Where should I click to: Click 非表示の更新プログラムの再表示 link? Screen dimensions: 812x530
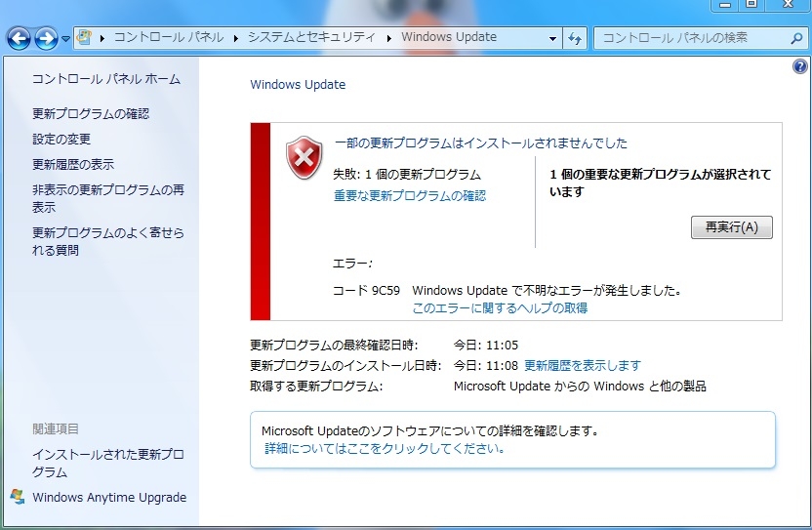pos(107,198)
